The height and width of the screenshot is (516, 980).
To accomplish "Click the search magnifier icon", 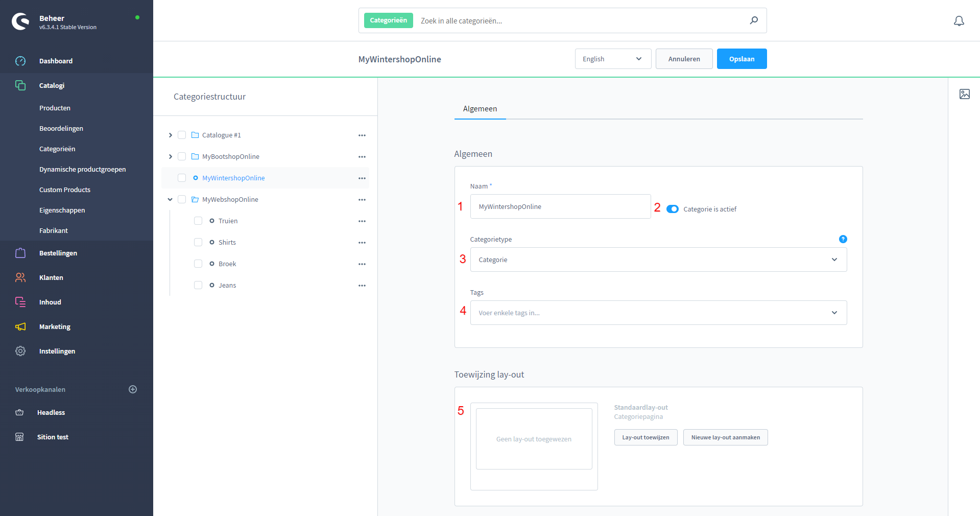I will (x=754, y=20).
